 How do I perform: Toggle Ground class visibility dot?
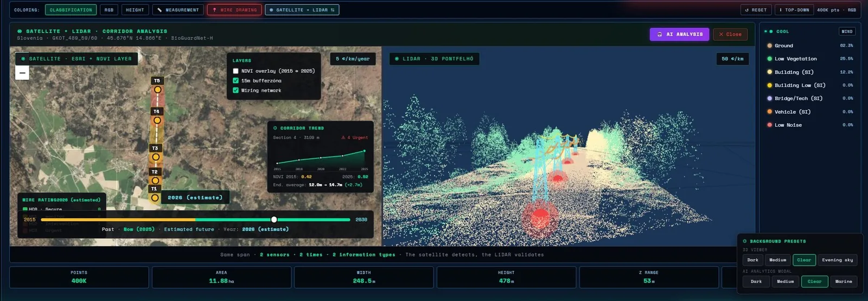(x=769, y=46)
